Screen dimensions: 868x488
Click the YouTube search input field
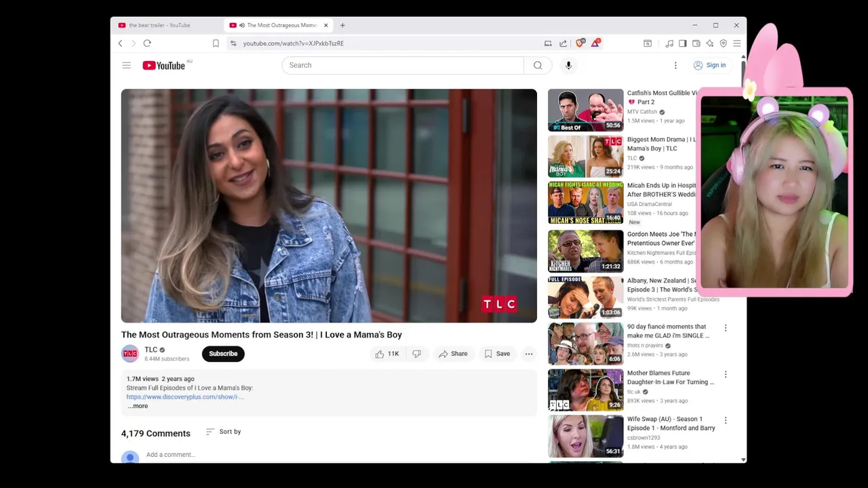tap(403, 65)
